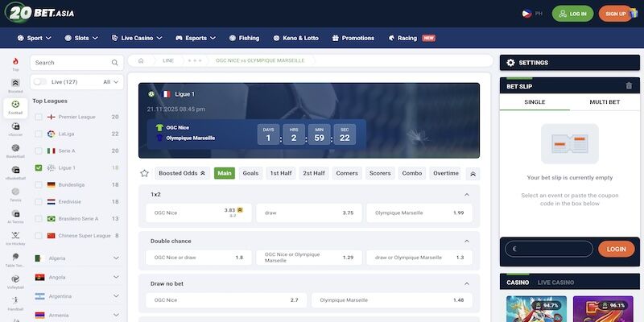Check the Brasileiro Serie A checkbox
Viewport: 644px width, 322px height.
coord(39,219)
